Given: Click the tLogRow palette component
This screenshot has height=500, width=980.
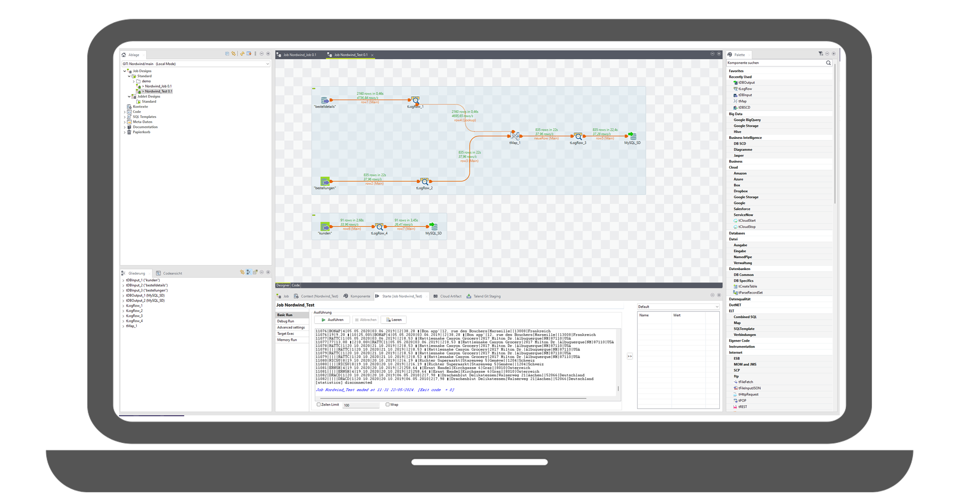Looking at the screenshot, I should click(743, 89).
